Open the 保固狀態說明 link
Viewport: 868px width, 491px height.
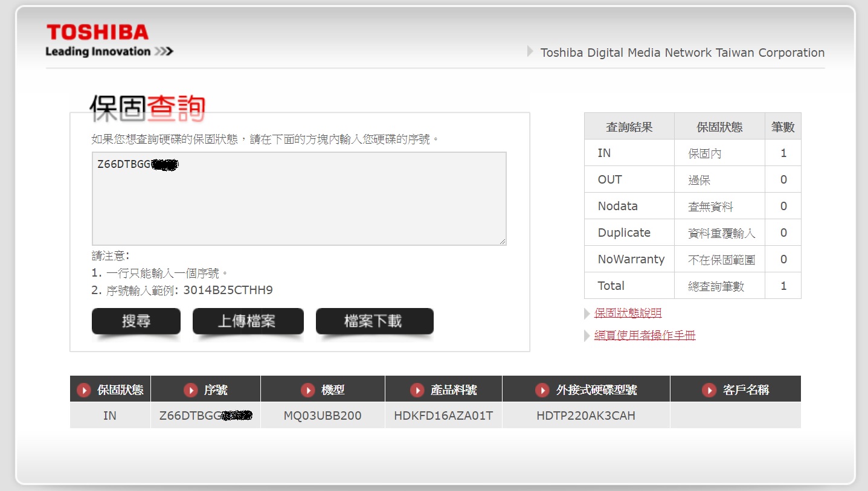tap(628, 313)
